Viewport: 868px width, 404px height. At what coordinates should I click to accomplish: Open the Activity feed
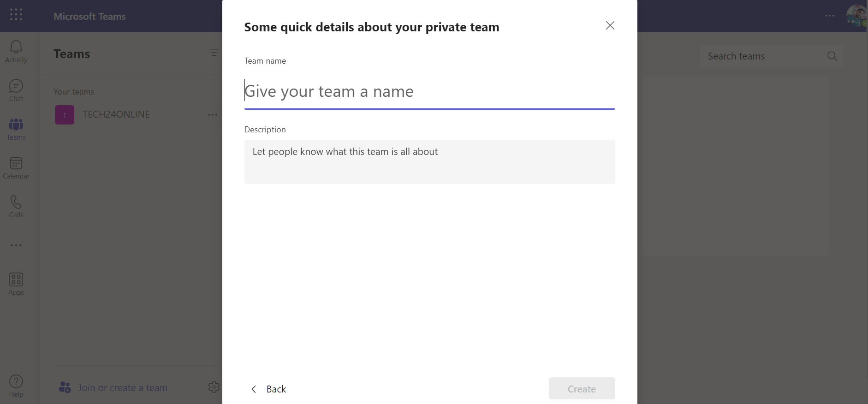[16, 51]
